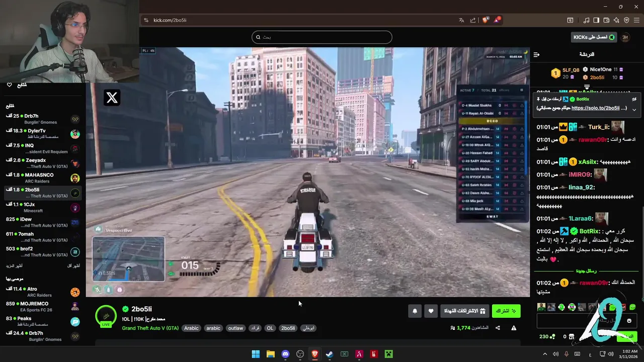The image size is (644, 362).
Task: Open iDew channel in sidebar
Action: (x=43, y=222)
